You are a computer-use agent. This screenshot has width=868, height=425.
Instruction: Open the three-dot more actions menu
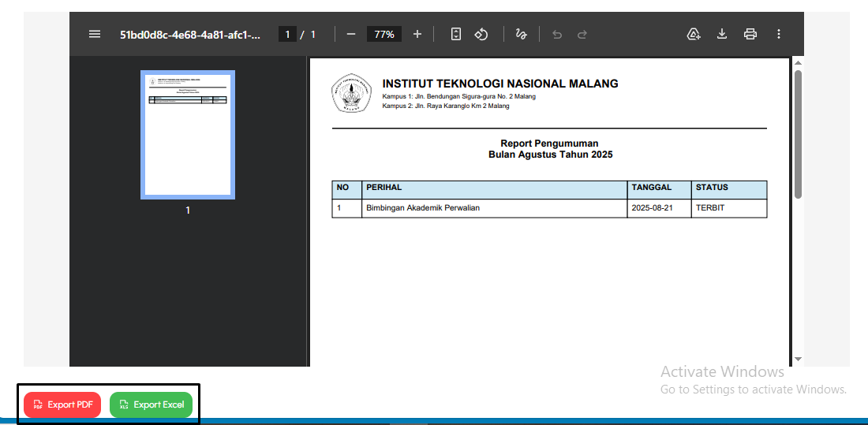pos(778,35)
